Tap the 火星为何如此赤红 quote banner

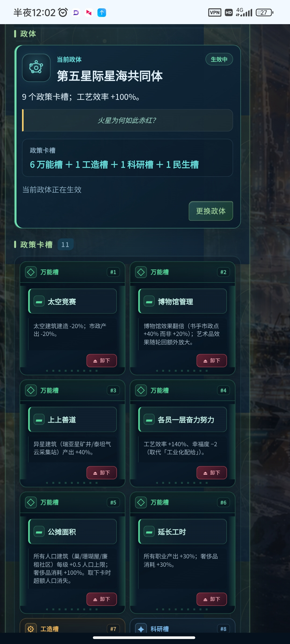[x=128, y=120]
